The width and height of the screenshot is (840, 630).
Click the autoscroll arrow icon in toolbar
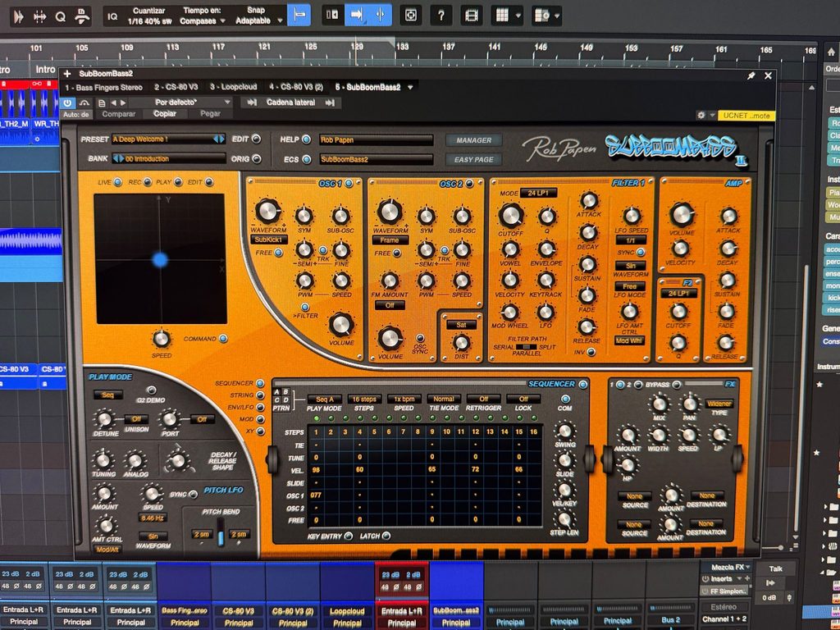click(x=356, y=15)
